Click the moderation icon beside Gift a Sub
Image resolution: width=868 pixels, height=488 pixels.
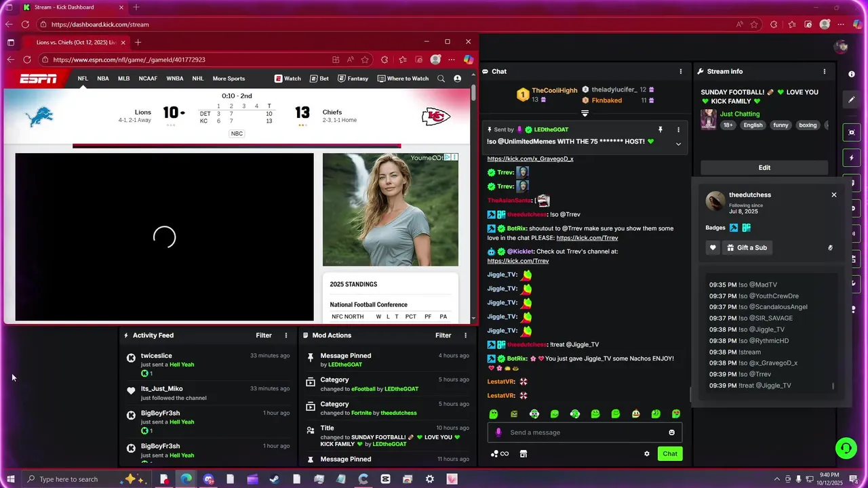830,248
